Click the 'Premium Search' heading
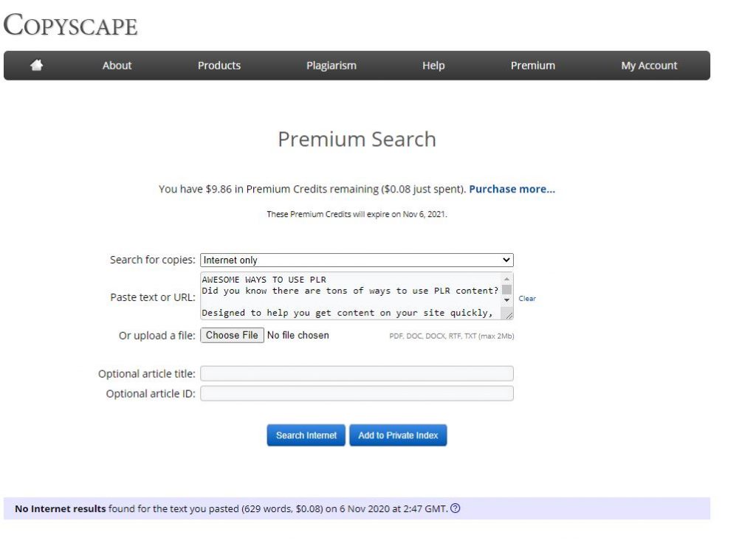 pyautogui.click(x=357, y=139)
